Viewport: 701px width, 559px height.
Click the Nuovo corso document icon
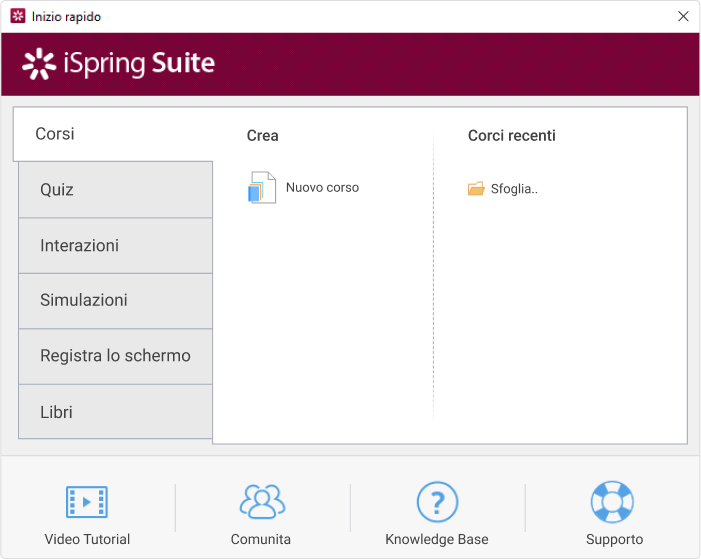tap(262, 187)
